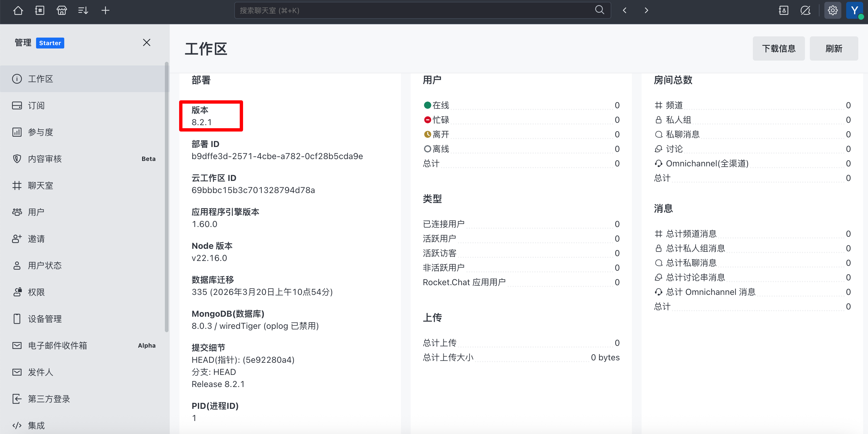Go forward with right chevron arrow
This screenshot has height=434, width=868.
[x=646, y=10]
